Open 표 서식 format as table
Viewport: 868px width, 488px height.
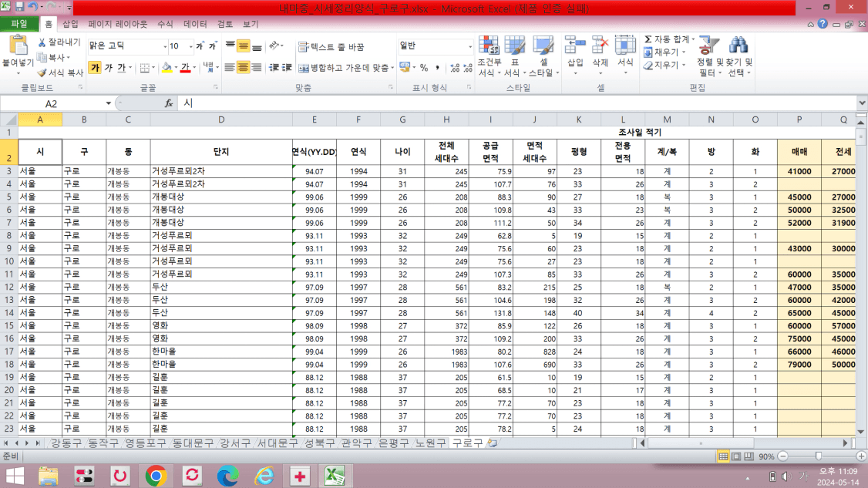[515, 56]
